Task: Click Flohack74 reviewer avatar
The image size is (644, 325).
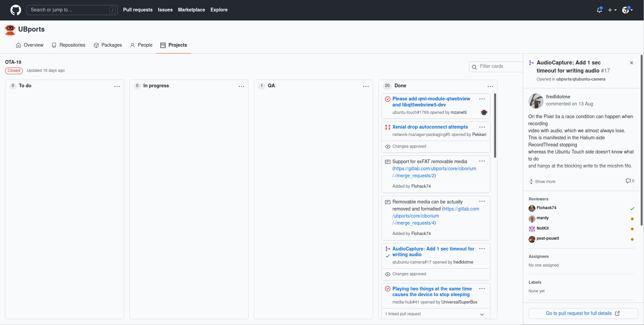Action: (532, 208)
